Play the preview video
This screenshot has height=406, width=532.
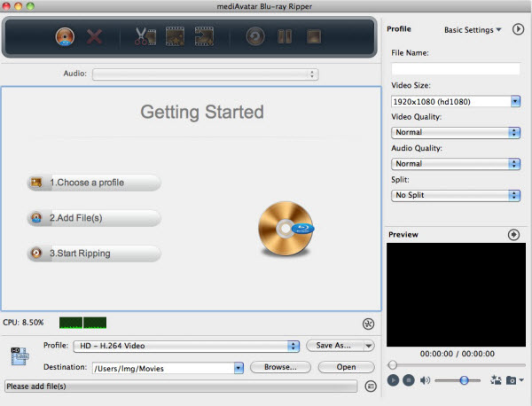click(x=393, y=380)
